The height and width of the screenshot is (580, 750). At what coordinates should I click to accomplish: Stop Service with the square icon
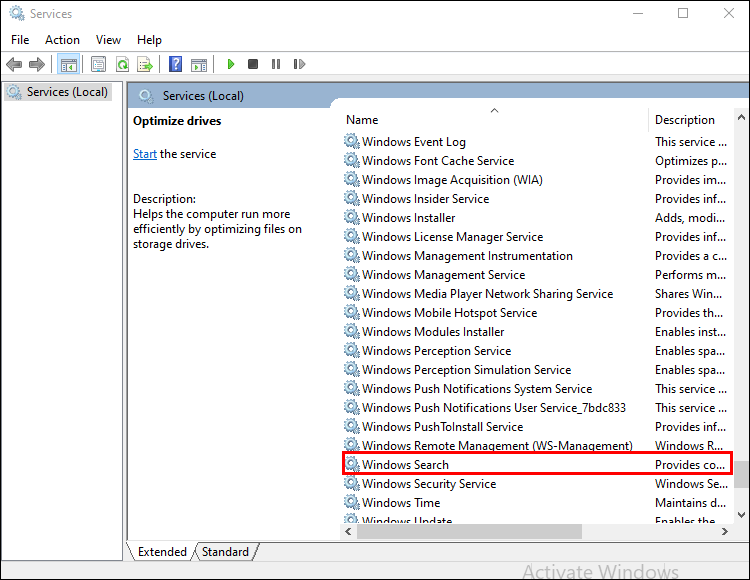click(x=253, y=64)
